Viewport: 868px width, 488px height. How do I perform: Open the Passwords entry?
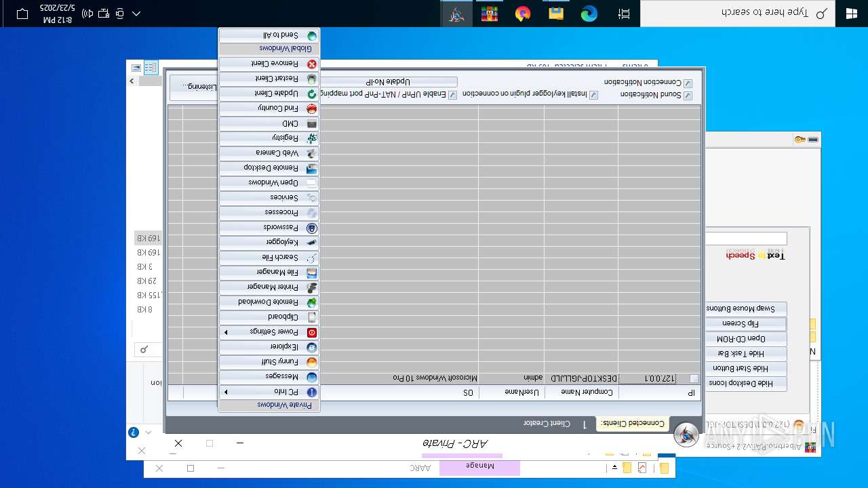click(x=269, y=228)
